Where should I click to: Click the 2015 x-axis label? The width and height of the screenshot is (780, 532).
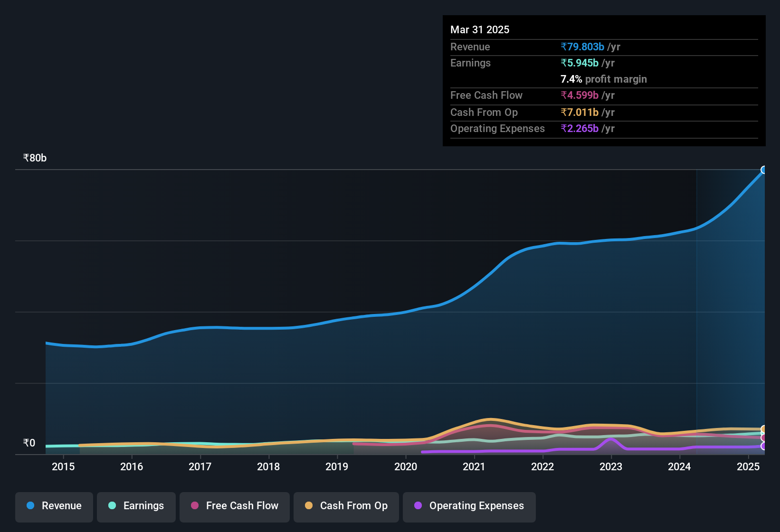click(x=63, y=467)
